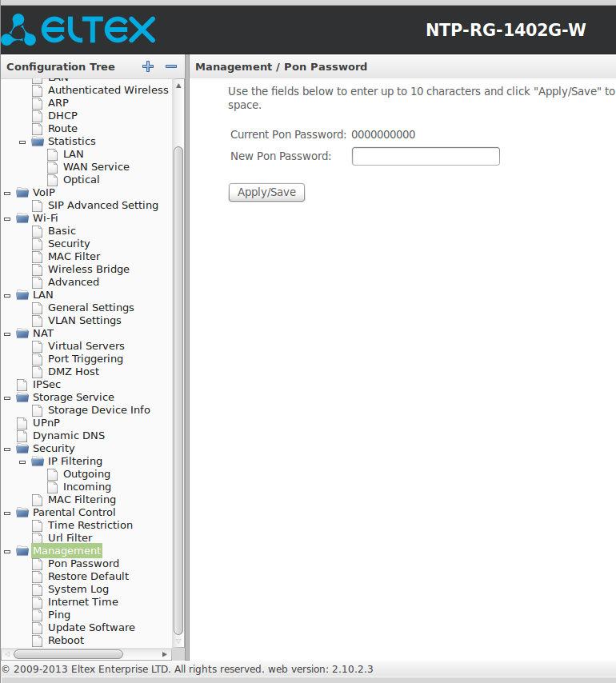
Task: Click the page icon beside Reboot
Action: pyautogui.click(x=38, y=641)
